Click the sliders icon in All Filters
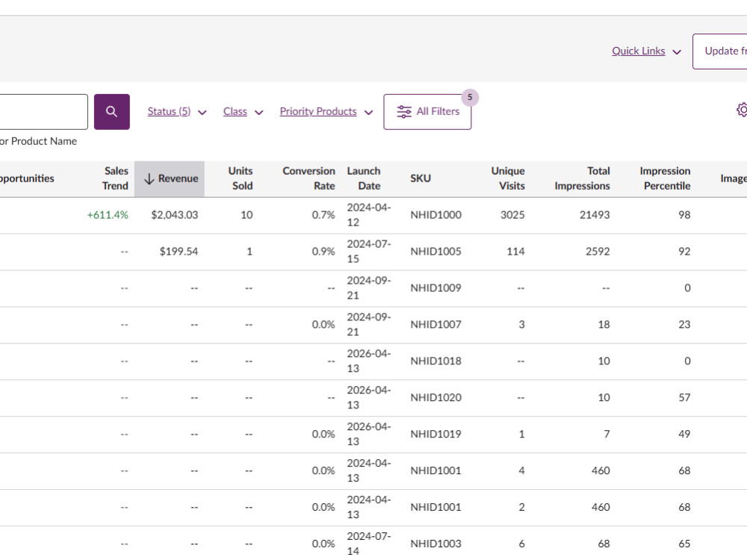Image resolution: width=747 pixels, height=560 pixels. tap(404, 111)
